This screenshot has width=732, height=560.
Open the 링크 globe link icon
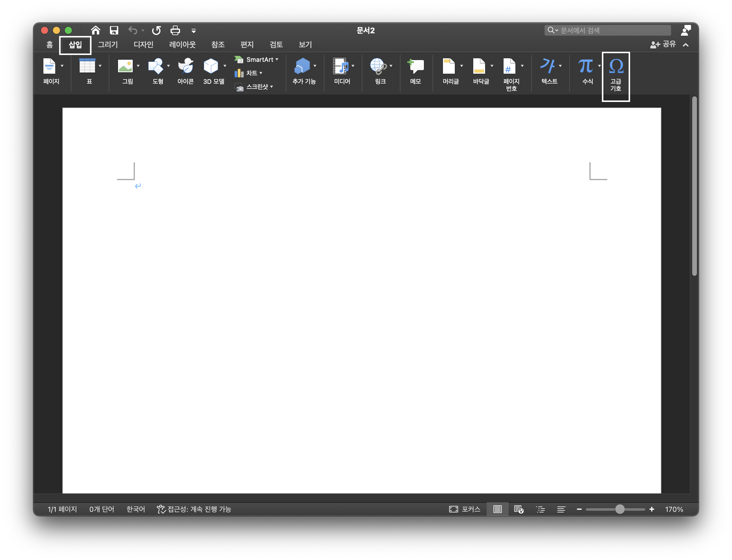coord(378,66)
